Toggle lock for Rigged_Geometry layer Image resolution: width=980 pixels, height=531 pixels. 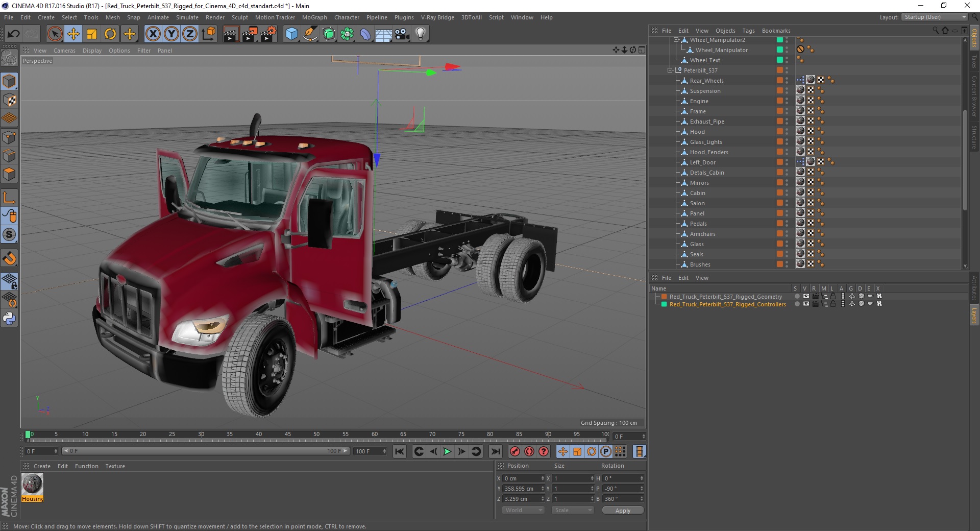coord(833,297)
